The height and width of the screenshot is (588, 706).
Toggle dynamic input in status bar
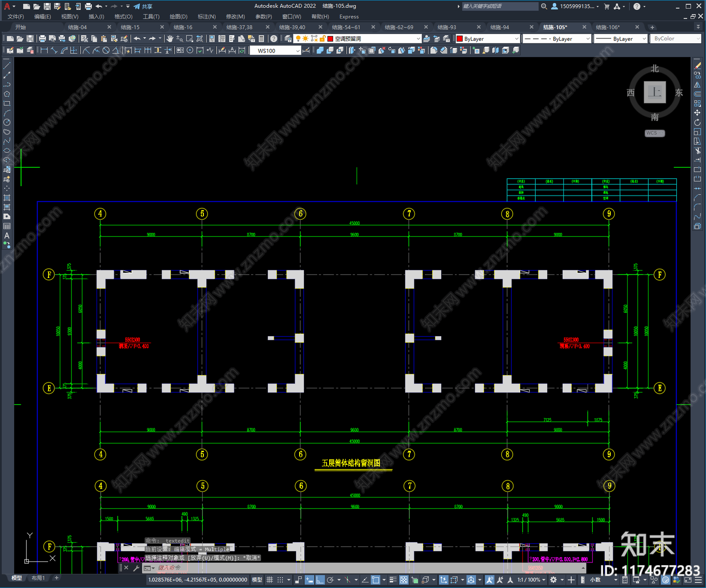(309, 580)
